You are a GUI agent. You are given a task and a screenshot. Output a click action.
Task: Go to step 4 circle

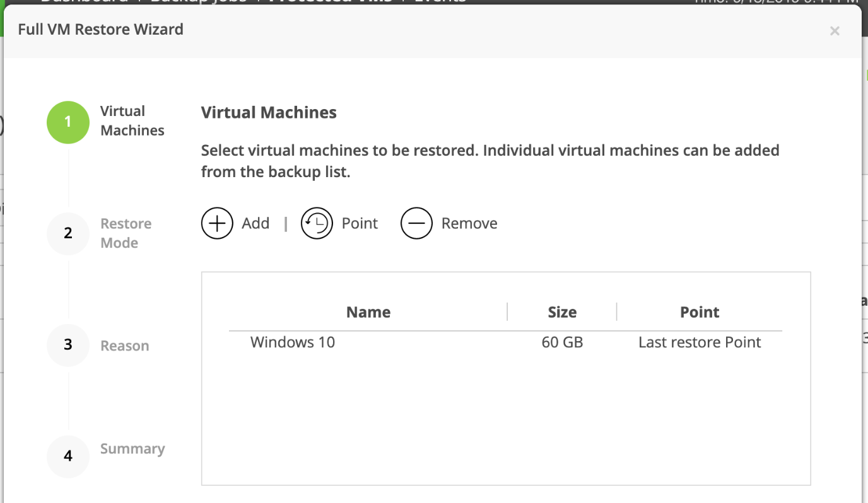click(68, 456)
